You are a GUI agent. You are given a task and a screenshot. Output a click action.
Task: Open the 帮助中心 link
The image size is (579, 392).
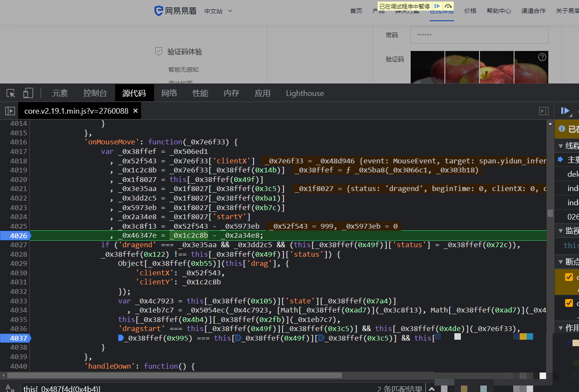point(499,11)
